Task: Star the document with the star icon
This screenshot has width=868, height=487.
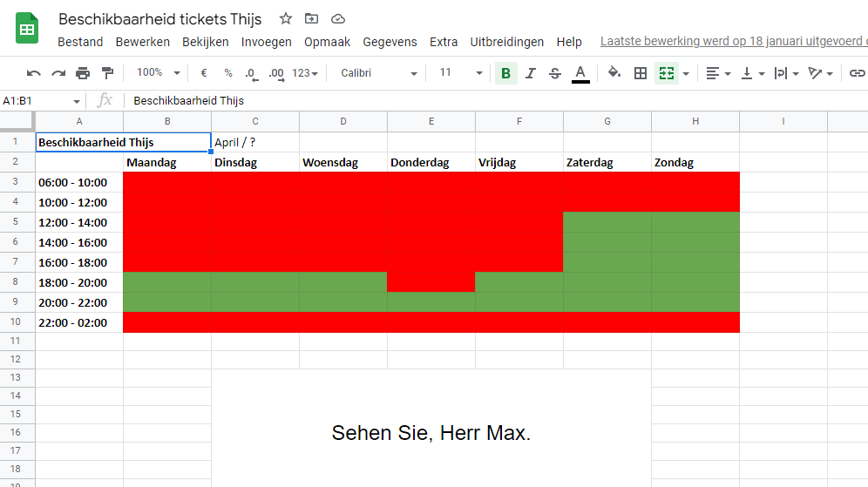Action: point(286,19)
